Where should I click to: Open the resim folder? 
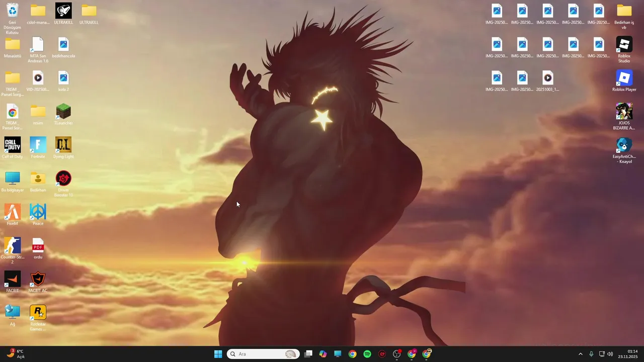click(x=38, y=115)
